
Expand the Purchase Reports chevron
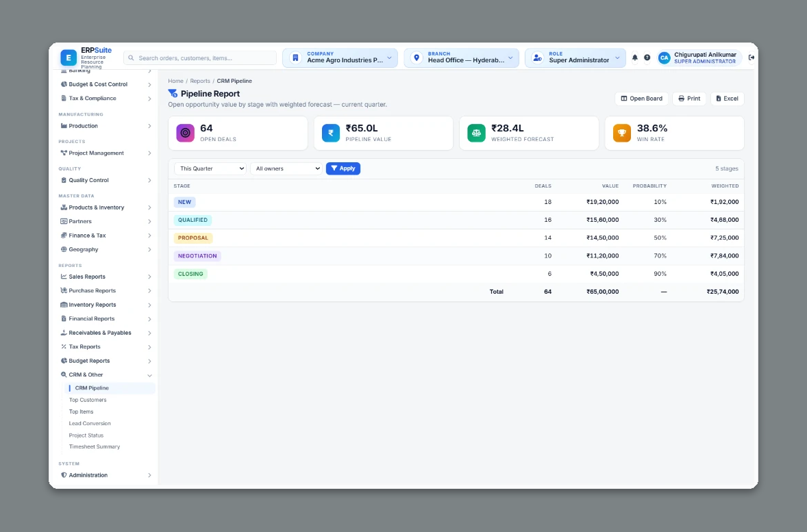tap(149, 291)
